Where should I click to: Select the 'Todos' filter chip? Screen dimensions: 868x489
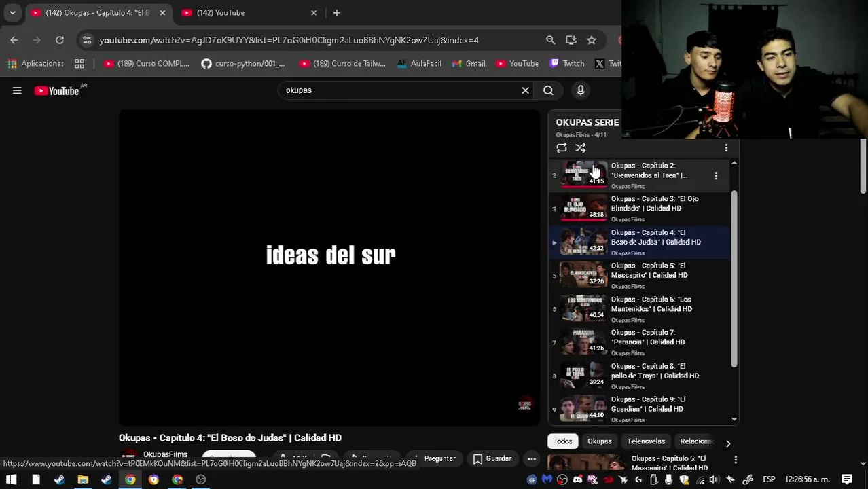[562, 441]
